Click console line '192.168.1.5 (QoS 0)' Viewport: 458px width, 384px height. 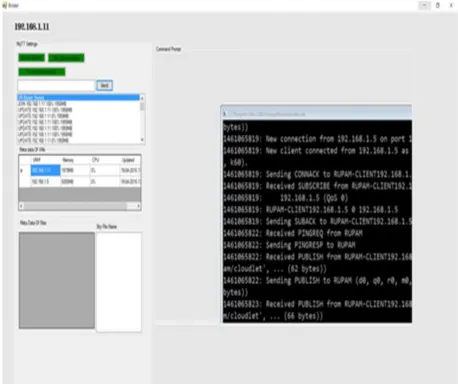(286, 198)
